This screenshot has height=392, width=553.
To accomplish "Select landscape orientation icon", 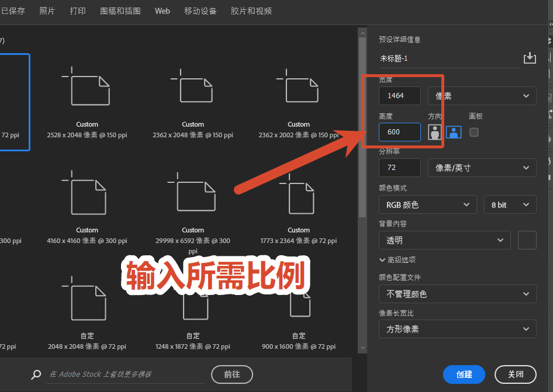I will click(x=454, y=132).
